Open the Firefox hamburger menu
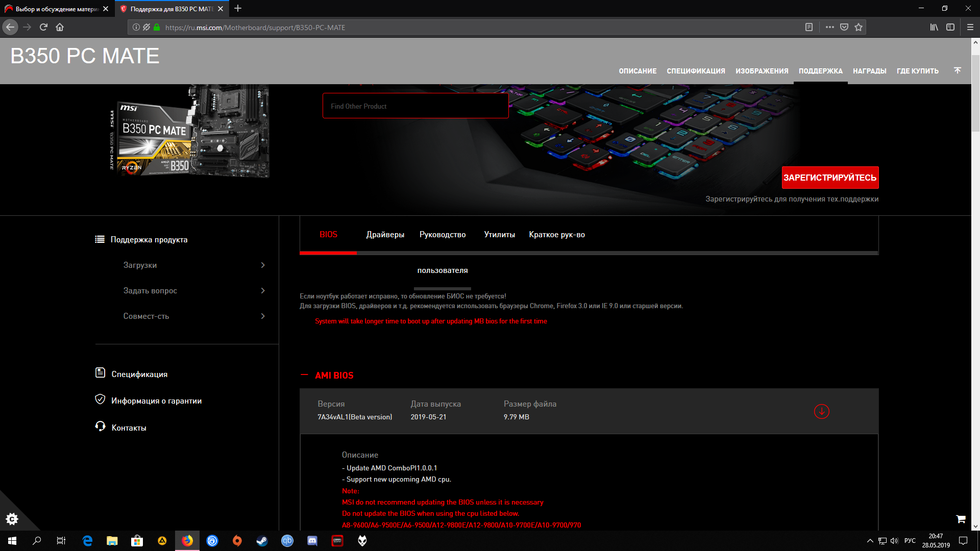Viewport: 980px width, 551px height. click(x=970, y=27)
